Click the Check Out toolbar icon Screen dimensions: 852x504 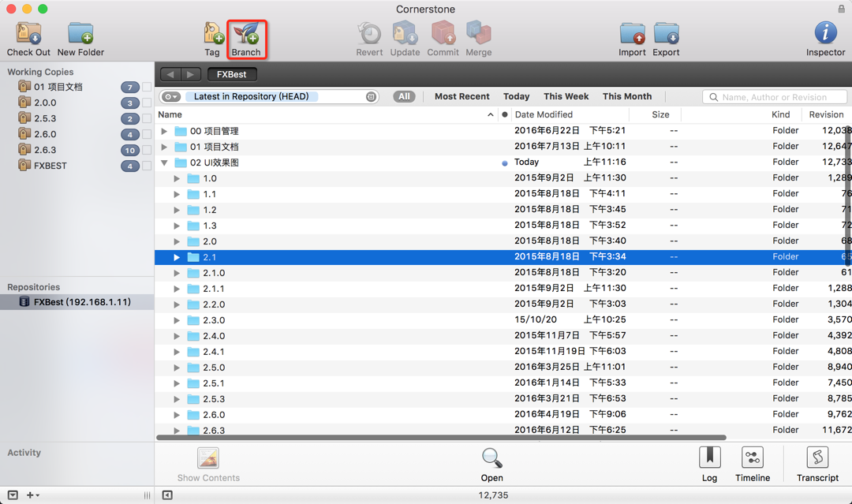(28, 34)
